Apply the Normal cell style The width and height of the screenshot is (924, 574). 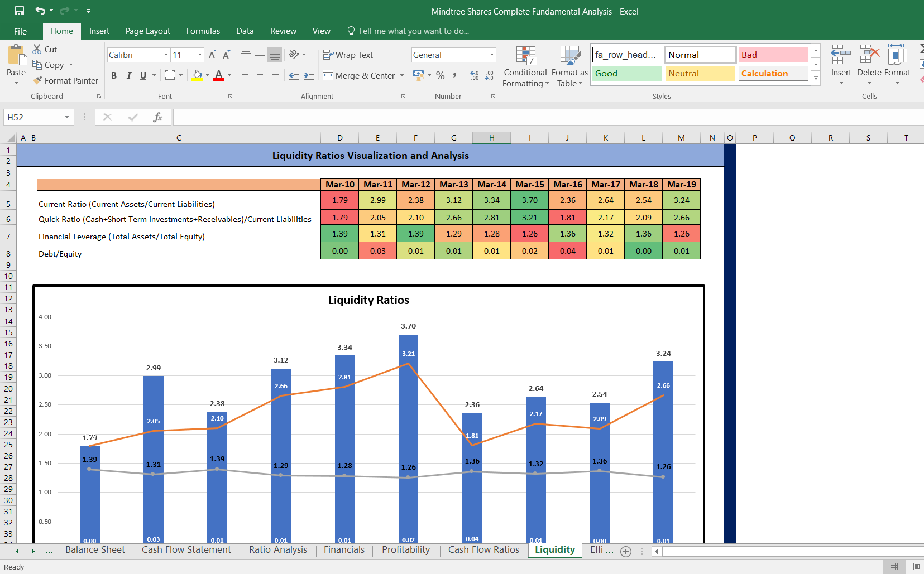tap(700, 55)
